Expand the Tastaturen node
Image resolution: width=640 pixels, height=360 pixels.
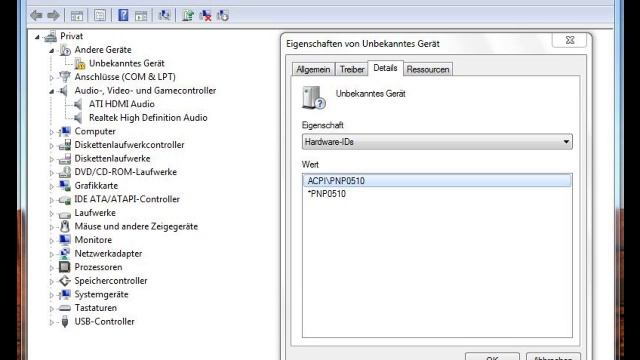[52, 309]
